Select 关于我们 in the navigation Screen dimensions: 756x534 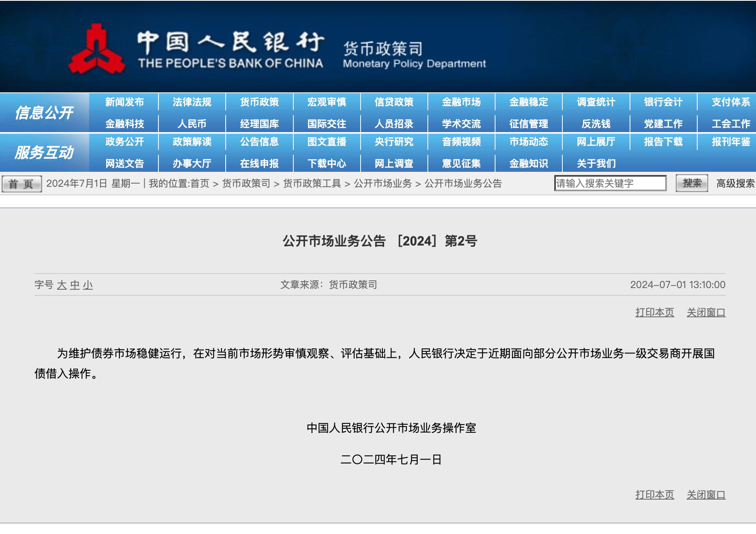(x=596, y=164)
